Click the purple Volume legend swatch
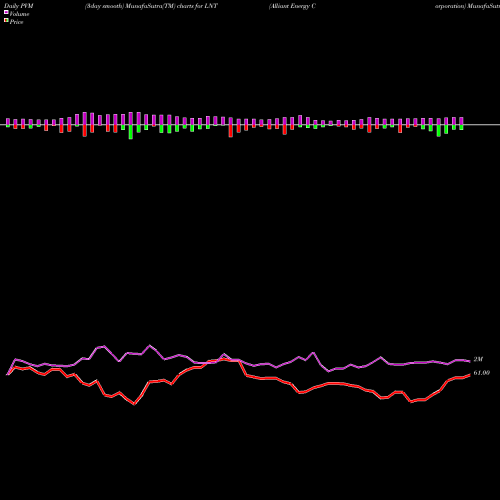 pyautogui.click(x=6, y=13)
